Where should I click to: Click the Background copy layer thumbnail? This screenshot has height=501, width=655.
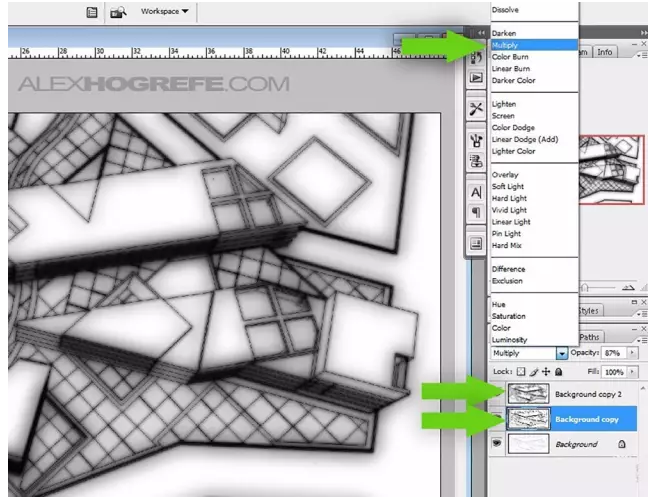[x=528, y=419]
